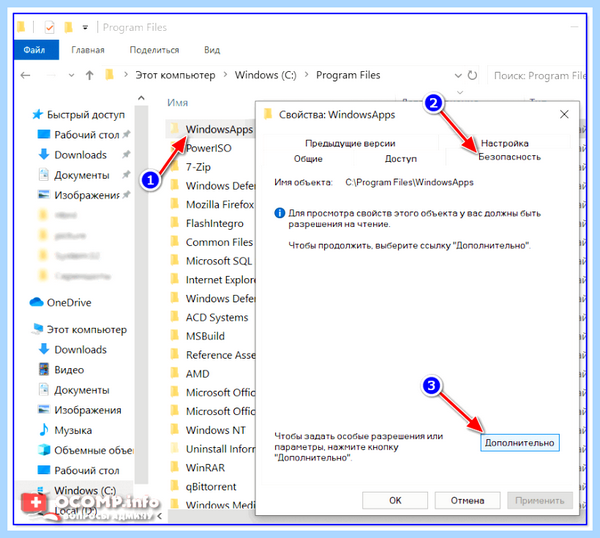Image resolution: width=600 pixels, height=538 pixels.
Task: Open Настройка tab in properties dialog
Action: 504,143
